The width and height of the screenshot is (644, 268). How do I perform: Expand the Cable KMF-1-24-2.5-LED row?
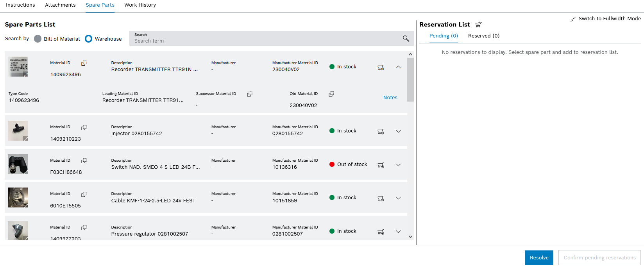[x=398, y=198]
